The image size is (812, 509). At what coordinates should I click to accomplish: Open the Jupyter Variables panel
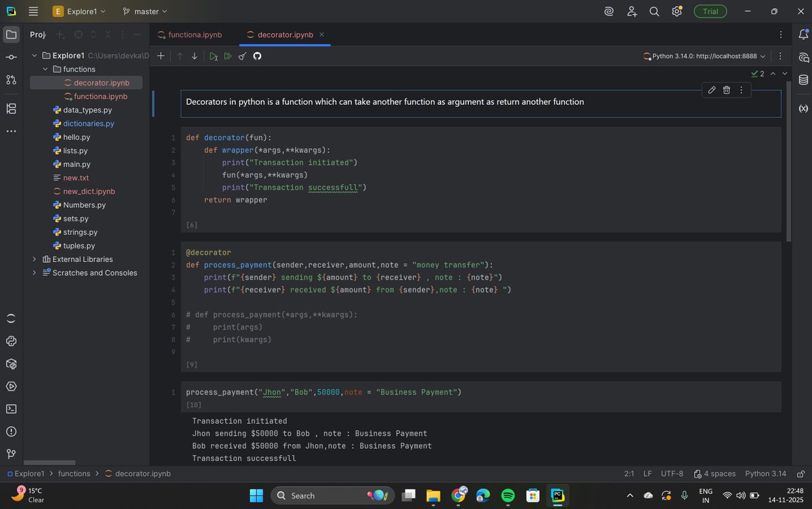(803, 108)
